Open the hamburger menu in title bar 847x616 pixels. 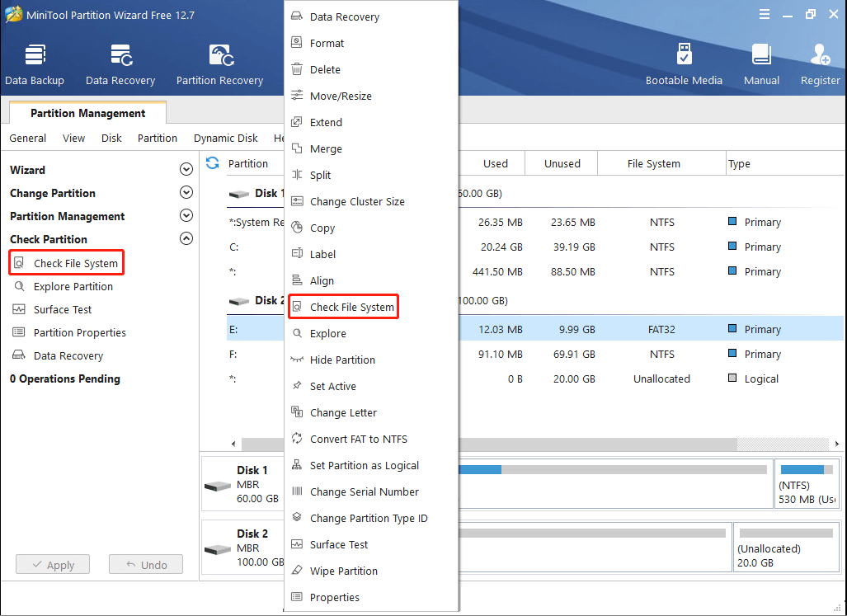(765, 15)
